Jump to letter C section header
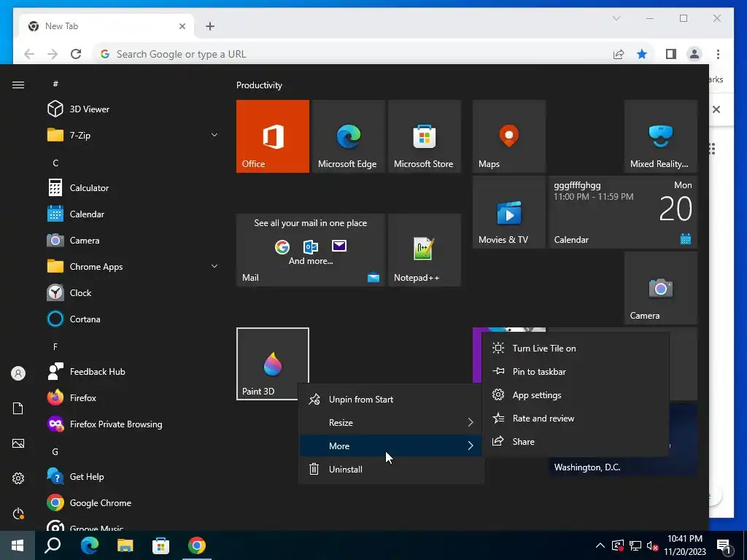747x560 pixels. [55, 163]
